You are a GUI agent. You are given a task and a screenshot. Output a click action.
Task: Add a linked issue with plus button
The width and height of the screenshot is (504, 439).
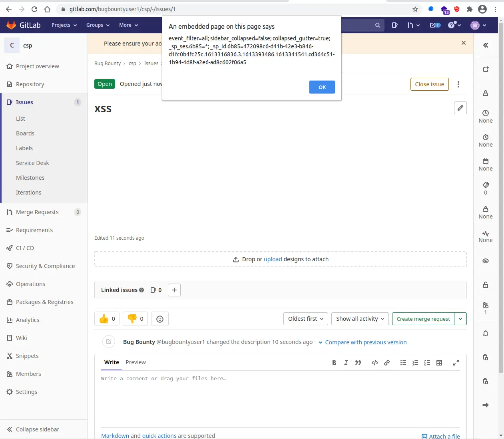tap(174, 290)
